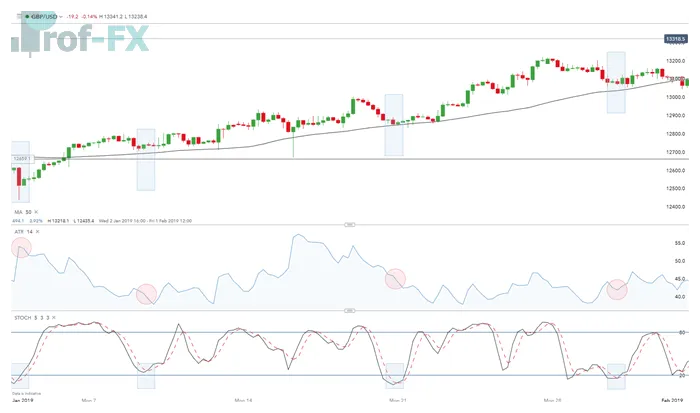Grab the resize handle between ATR and STOCH panes
Screen dimensions: 700x413
[350, 311]
